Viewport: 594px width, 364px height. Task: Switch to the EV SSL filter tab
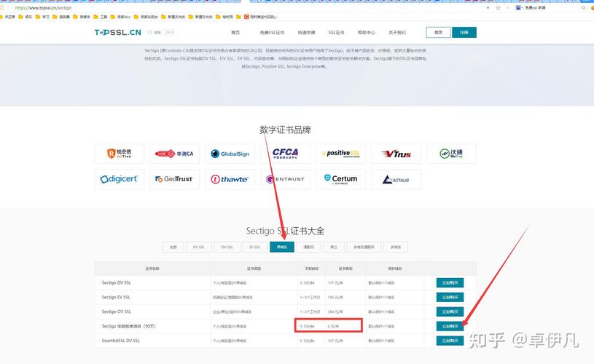pyautogui.click(x=254, y=247)
